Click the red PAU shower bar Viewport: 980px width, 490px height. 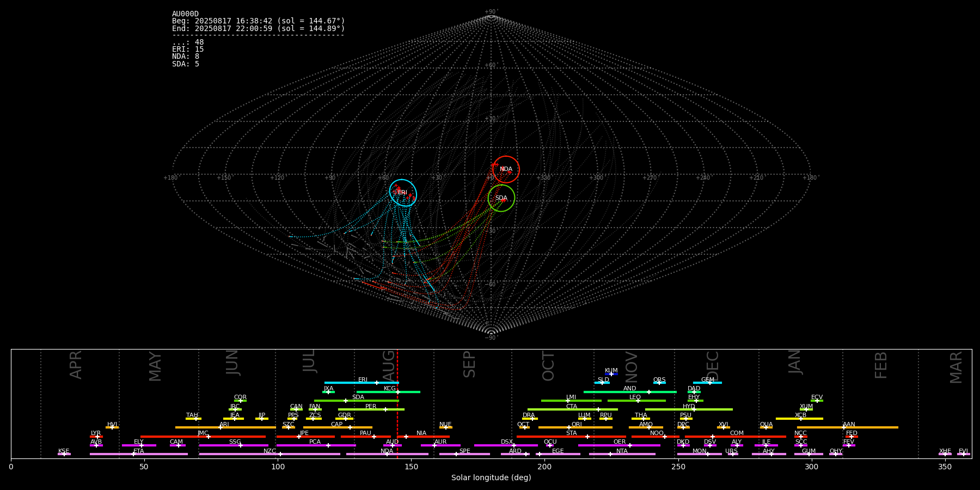366,436
